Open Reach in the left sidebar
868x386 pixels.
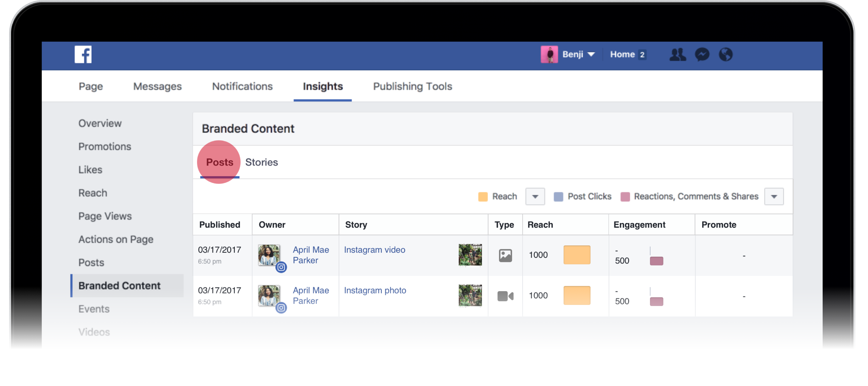[93, 193]
